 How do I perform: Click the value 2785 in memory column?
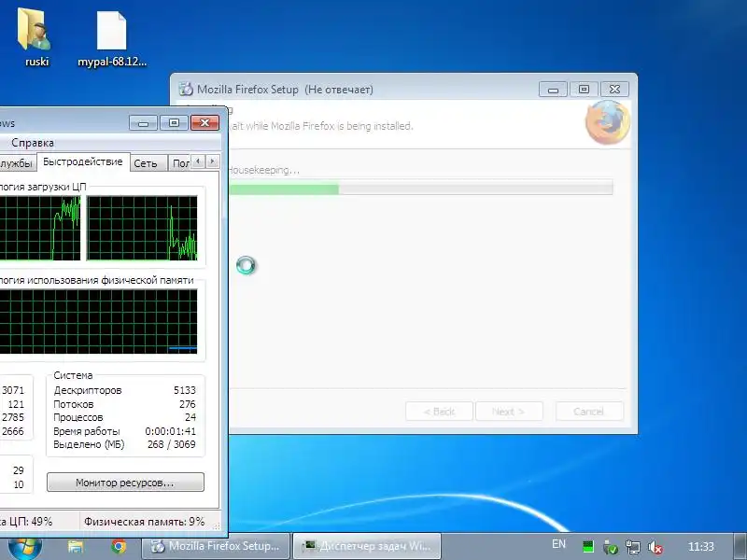coord(13,417)
